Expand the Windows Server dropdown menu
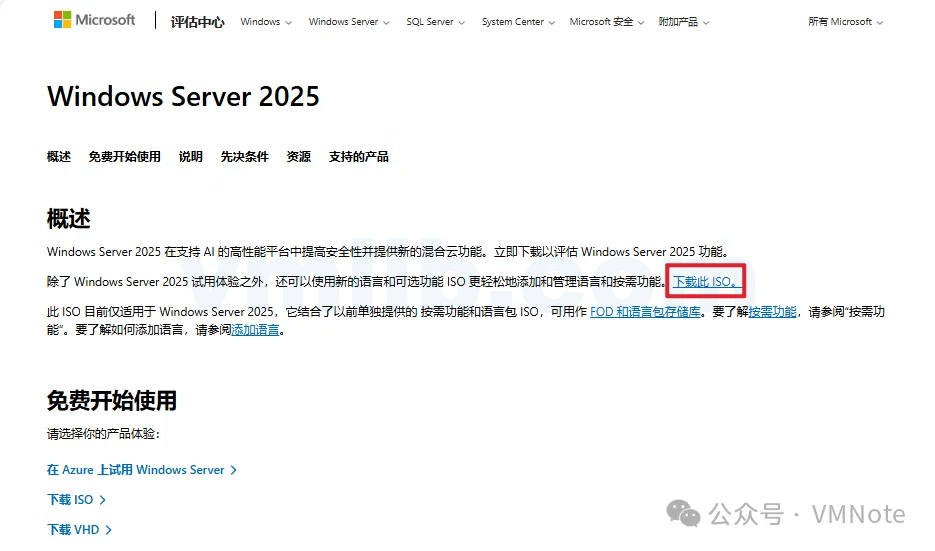Screen dimensions: 935x551 (349, 22)
